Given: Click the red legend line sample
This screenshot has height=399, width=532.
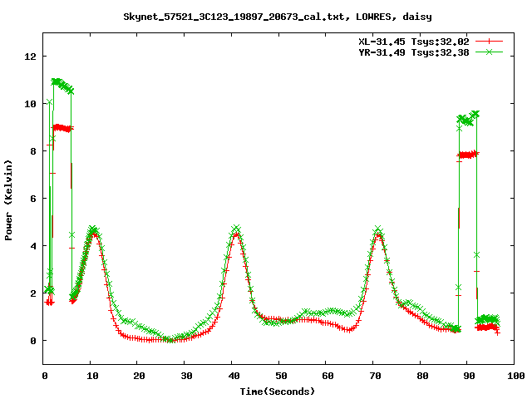Looking at the screenshot, I should pos(489,42).
